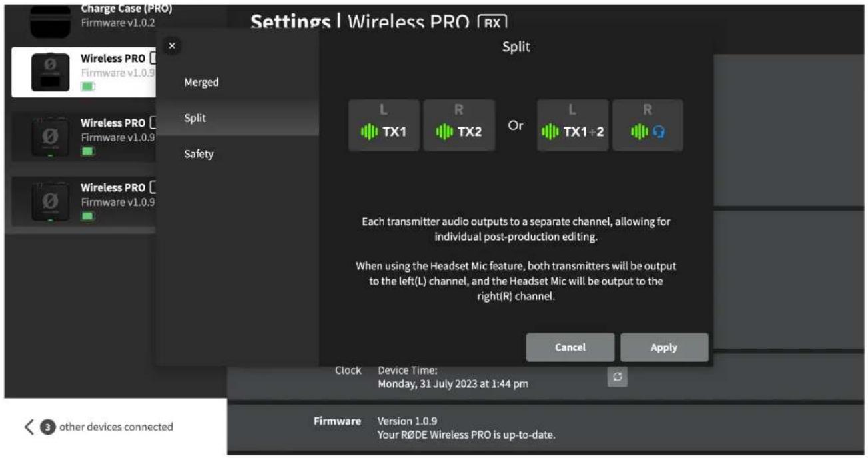Click the back chevron beside other devices connected
This screenshot has width=868, height=458.
[29, 427]
